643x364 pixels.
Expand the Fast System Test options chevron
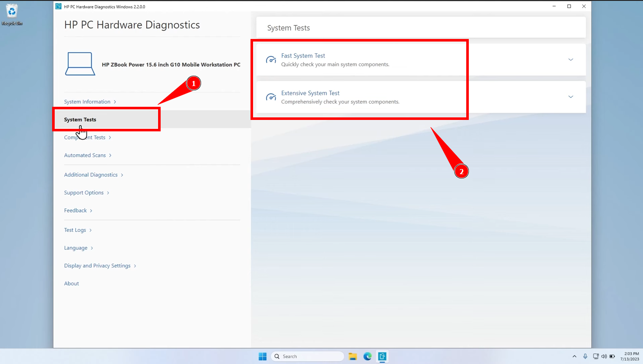[571, 60]
